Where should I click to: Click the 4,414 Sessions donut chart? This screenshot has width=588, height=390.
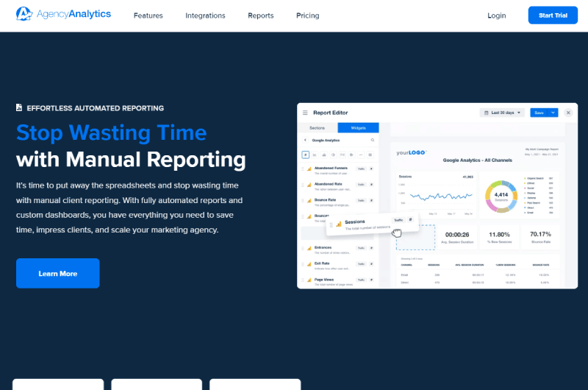point(501,196)
